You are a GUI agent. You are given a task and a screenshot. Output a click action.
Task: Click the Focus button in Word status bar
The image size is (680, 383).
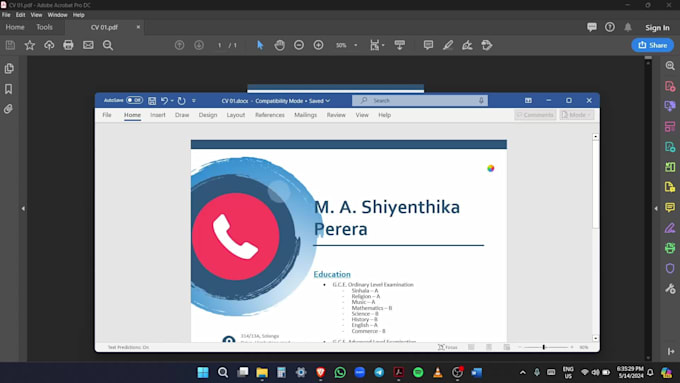[448, 347]
